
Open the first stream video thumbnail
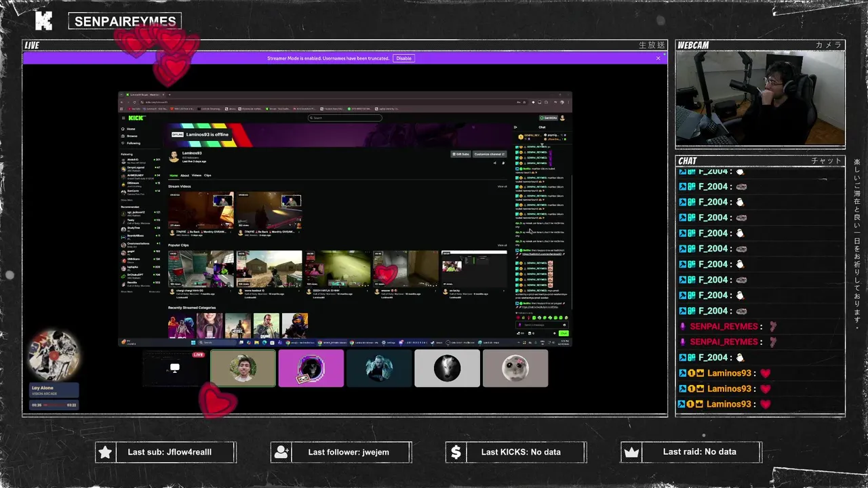[201, 210]
